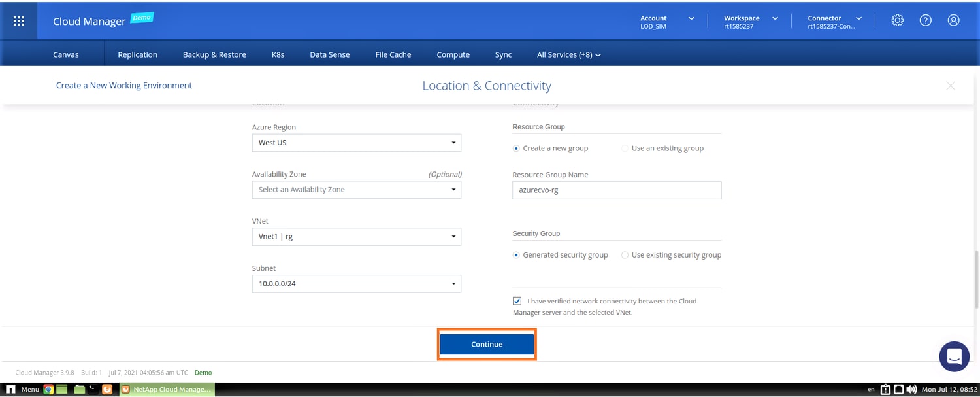
Task: Select the 'Use an existing group' option
Action: 625,148
